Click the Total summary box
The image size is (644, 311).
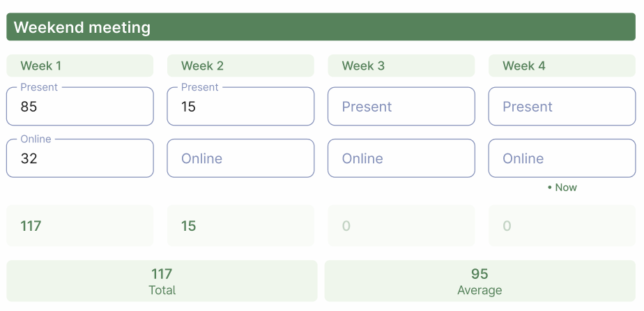pos(162,281)
